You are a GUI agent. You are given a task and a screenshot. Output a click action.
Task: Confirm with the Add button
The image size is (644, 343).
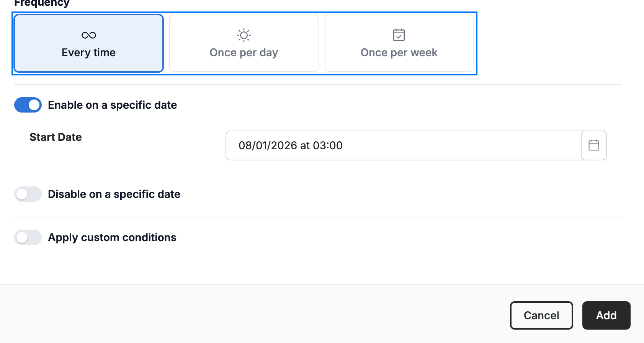tap(606, 315)
